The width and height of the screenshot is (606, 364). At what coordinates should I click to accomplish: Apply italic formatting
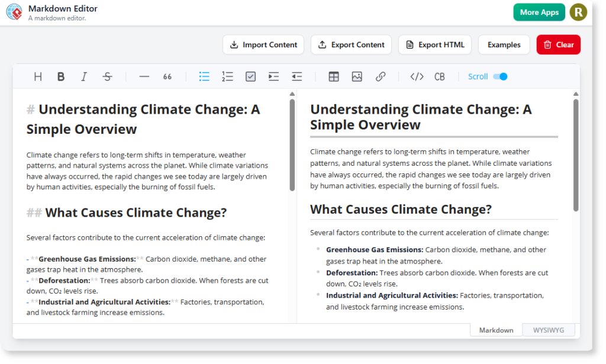point(84,76)
